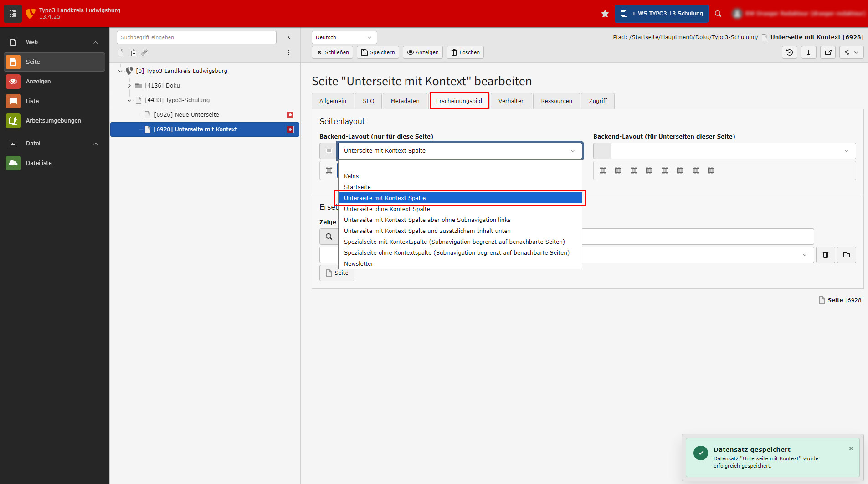Click the info icon button
868x484 pixels.
click(x=808, y=52)
